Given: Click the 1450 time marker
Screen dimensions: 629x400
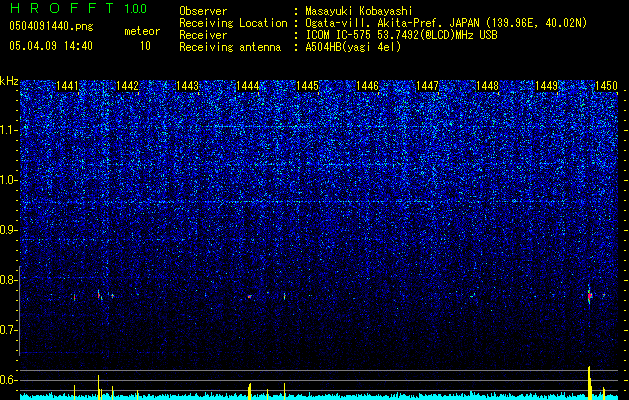Looking at the screenshot, I should pos(606,86).
